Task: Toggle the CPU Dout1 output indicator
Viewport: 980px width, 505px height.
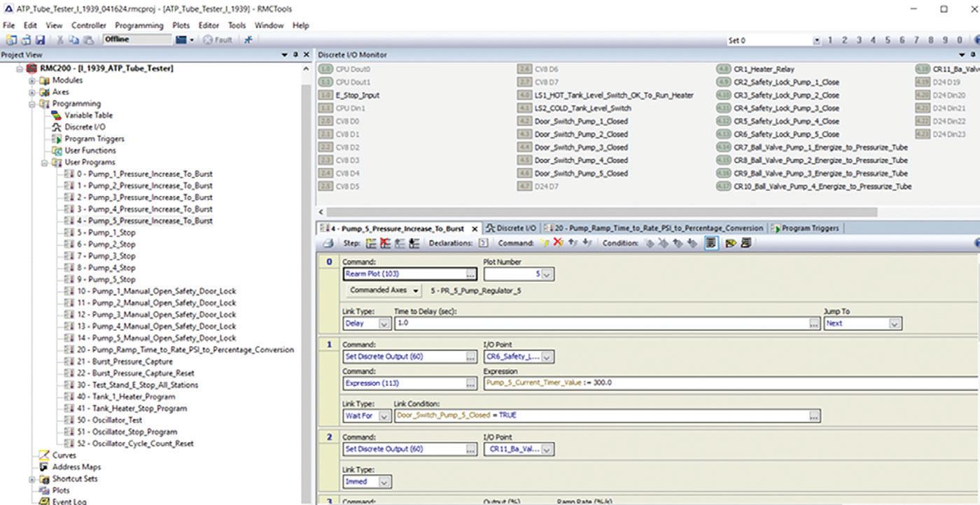Action: point(325,82)
